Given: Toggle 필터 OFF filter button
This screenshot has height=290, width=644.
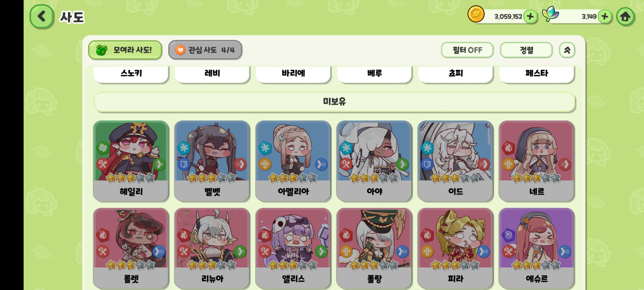Looking at the screenshot, I should pos(467,50).
